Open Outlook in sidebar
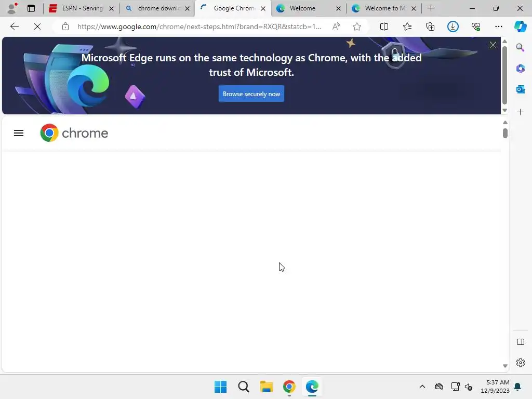 coord(520,89)
